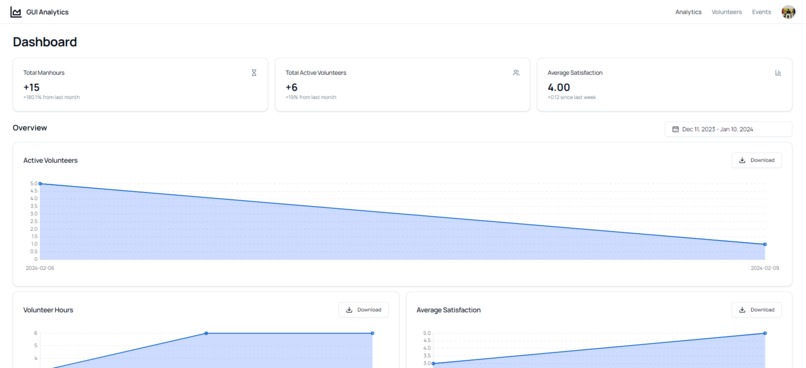Image resolution: width=806 pixels, height=368 pixels.
Task: Click the 4.00 Average Satisfaction value
Action: point(559,87)
